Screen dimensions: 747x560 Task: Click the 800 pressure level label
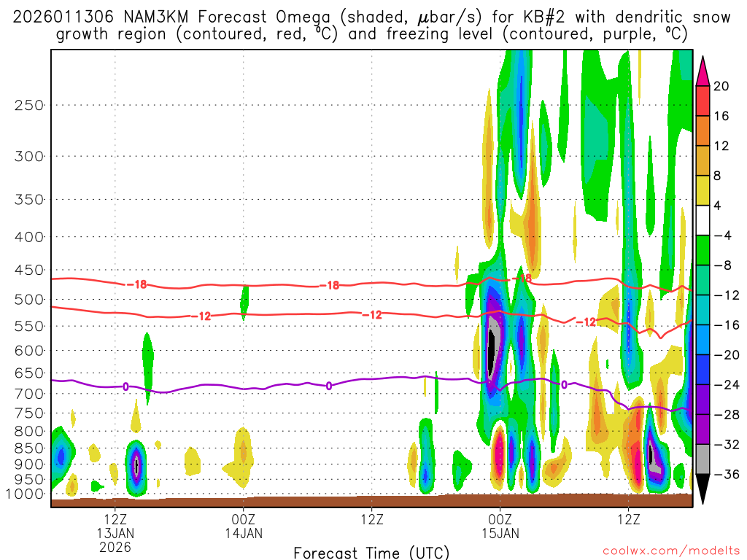coord(29,432)
